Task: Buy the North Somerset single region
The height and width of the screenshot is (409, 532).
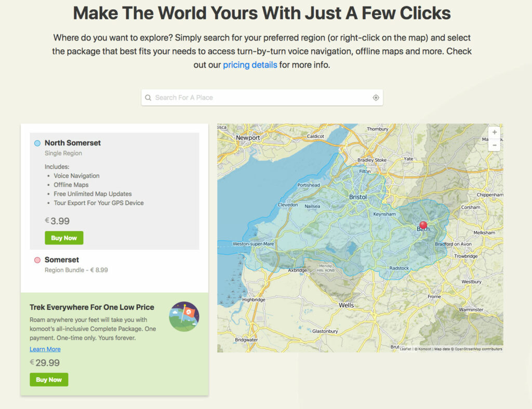Action: point(64,238)
